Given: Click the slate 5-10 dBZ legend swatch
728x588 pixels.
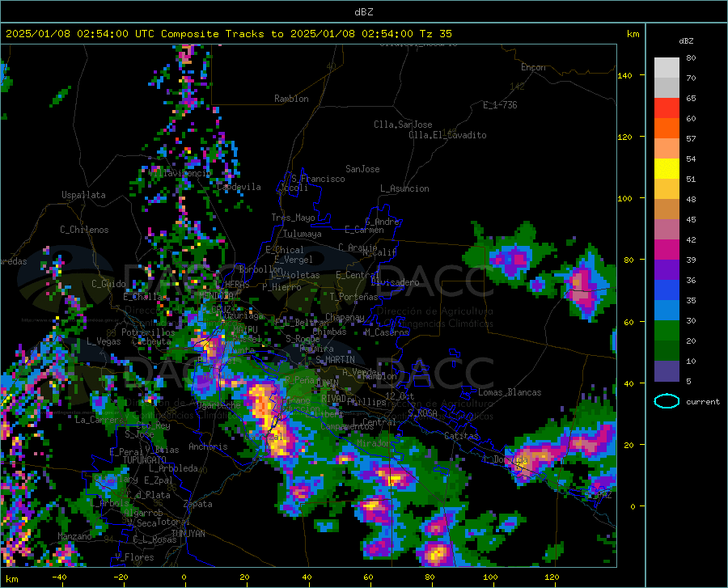Looking at the screenshot, I should tap(667, 370).
